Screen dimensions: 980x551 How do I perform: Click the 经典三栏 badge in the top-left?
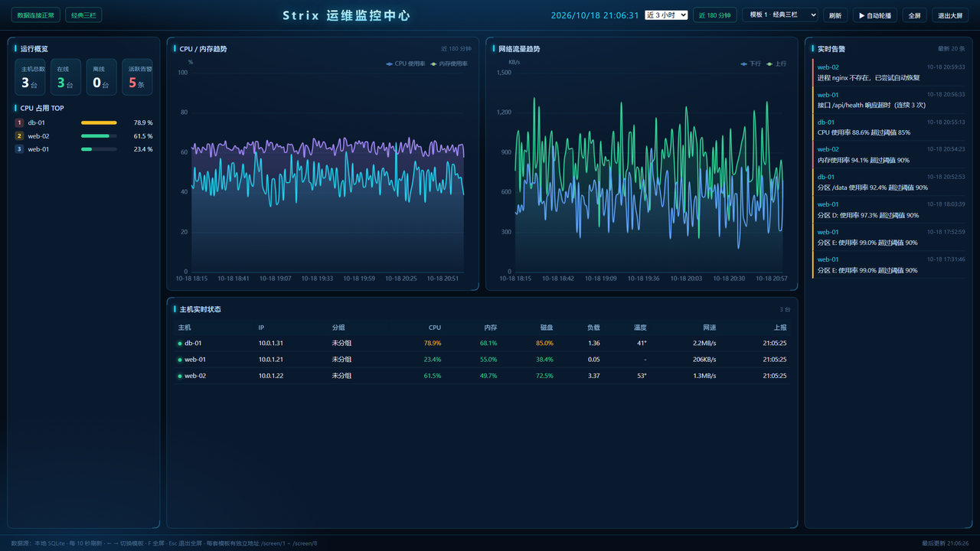point(83,15)
